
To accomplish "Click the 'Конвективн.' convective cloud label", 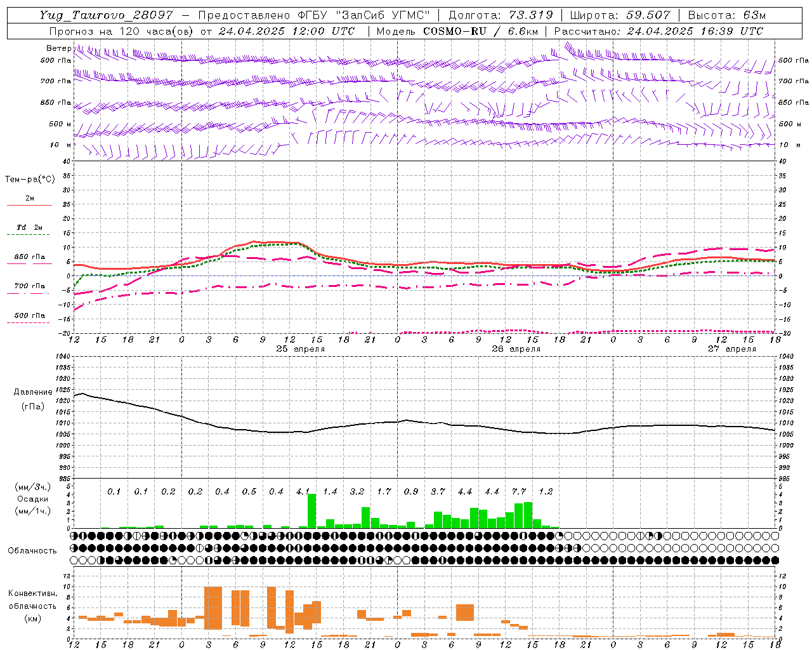I will click(x=32, y=594).
